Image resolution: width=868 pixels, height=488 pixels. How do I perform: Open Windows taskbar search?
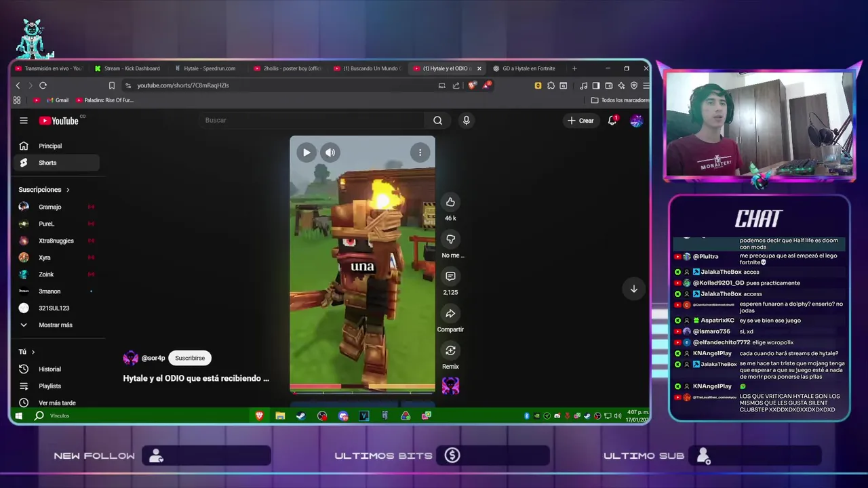click(x=39, y=415)
